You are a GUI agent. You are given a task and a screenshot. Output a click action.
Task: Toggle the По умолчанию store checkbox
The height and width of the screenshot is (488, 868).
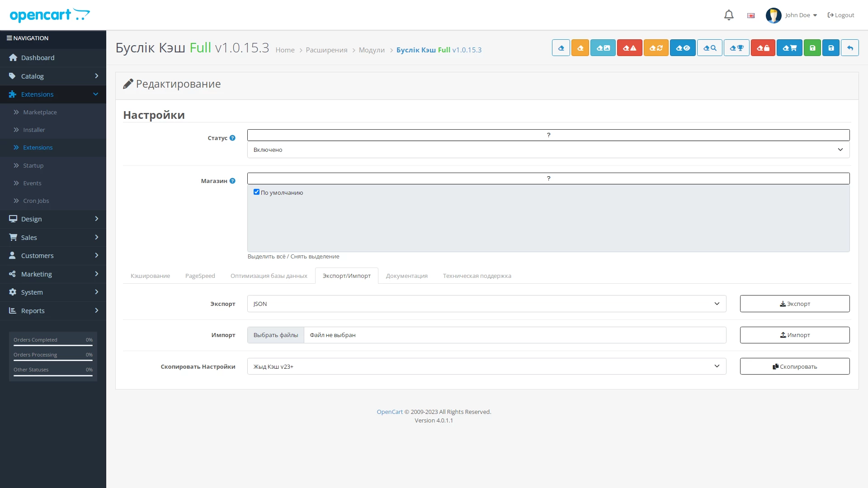pyautogui.click(x=256, y=192)
